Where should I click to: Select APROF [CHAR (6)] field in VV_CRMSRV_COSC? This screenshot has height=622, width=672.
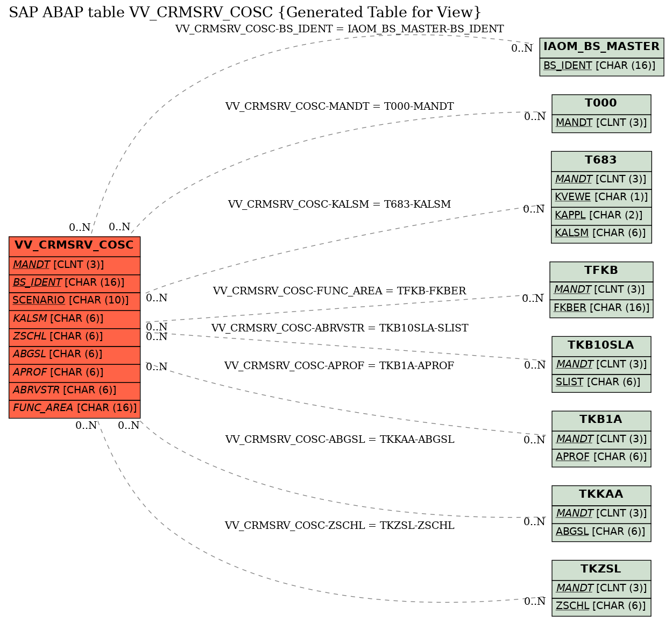pos(75,373)
